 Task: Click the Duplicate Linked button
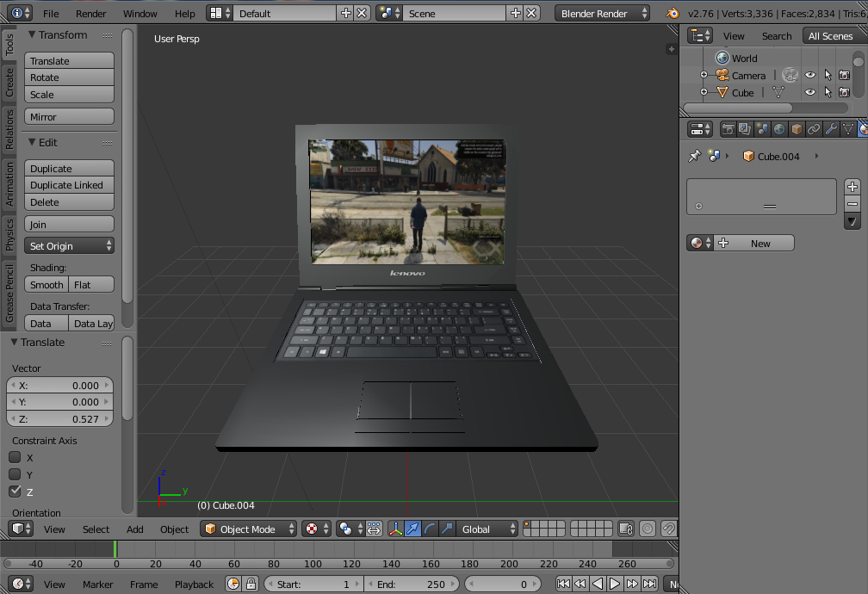point(69,185)
